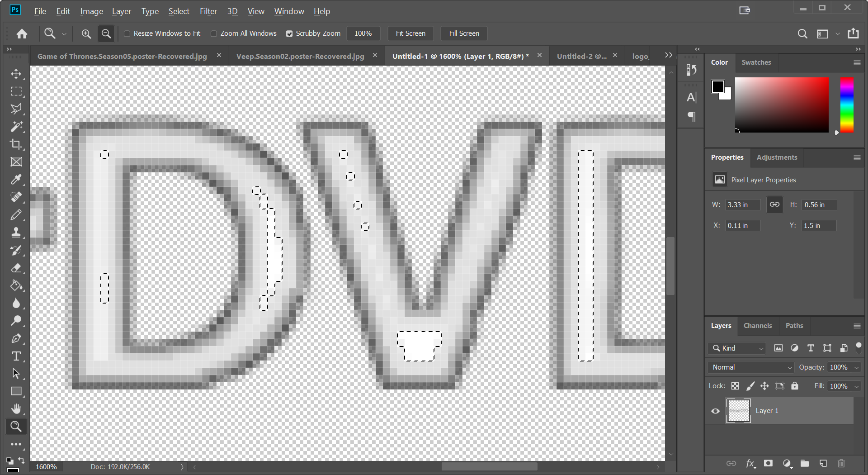The height and width of the screenshot is (475, 868).
Task: Select the Rectangular Marquee tool
Action: pyautogui.click(x=16, y=91)
